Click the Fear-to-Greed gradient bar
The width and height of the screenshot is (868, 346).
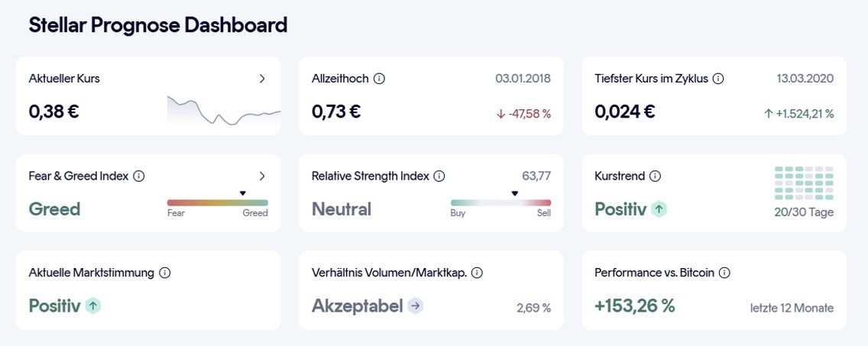pos(218,202)
